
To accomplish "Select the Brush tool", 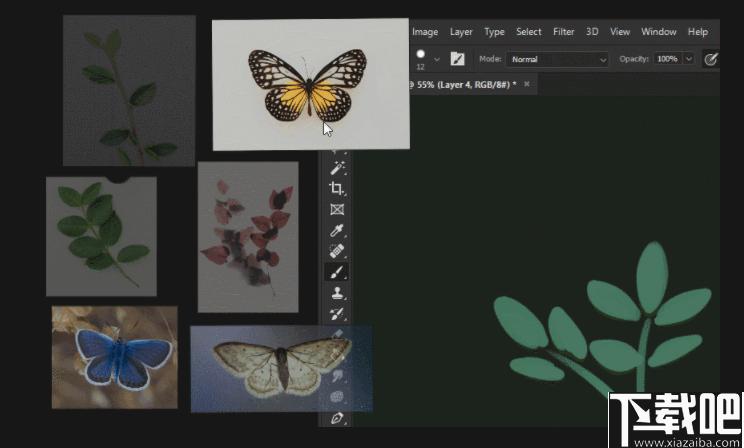I will coord(337,272).
